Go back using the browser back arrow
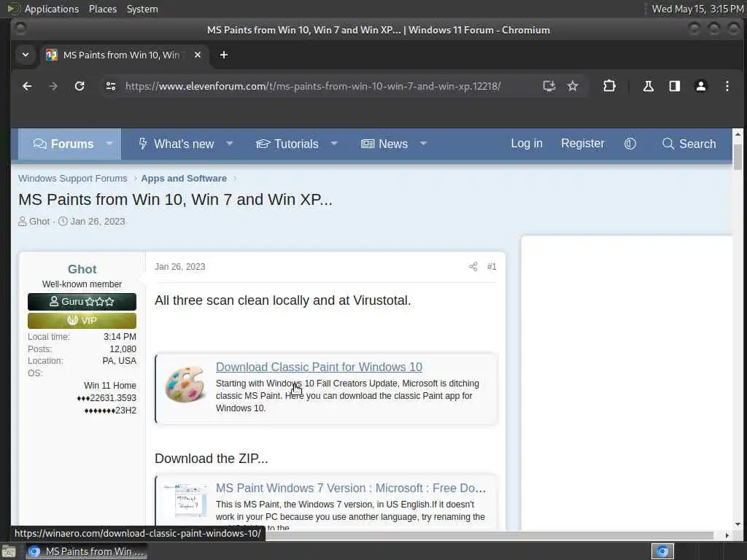 (x=27, y=86)
